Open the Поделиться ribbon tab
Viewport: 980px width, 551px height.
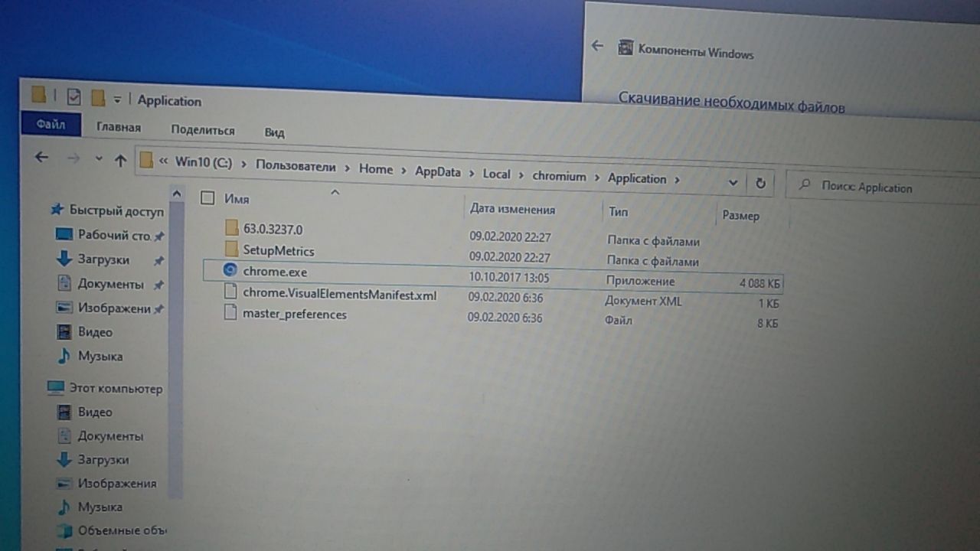[202, 130]
